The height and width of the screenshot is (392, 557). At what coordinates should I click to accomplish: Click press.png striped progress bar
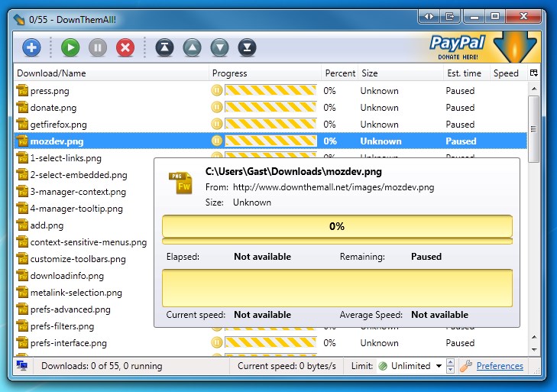point(270,90)
